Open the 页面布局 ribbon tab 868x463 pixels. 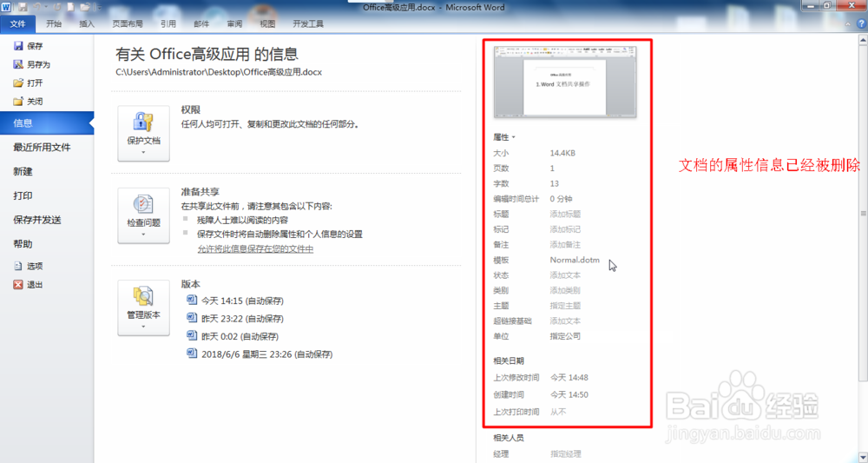pos(128,23)
